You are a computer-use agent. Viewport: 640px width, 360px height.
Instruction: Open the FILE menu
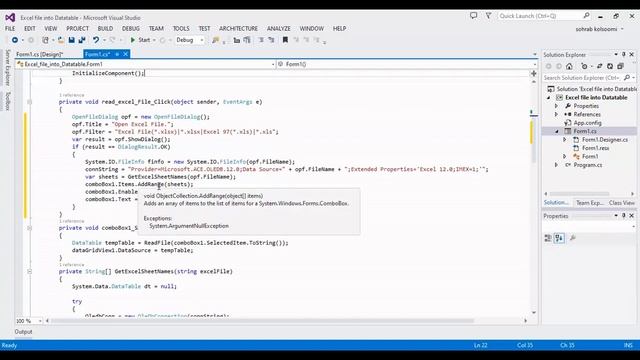10,29
